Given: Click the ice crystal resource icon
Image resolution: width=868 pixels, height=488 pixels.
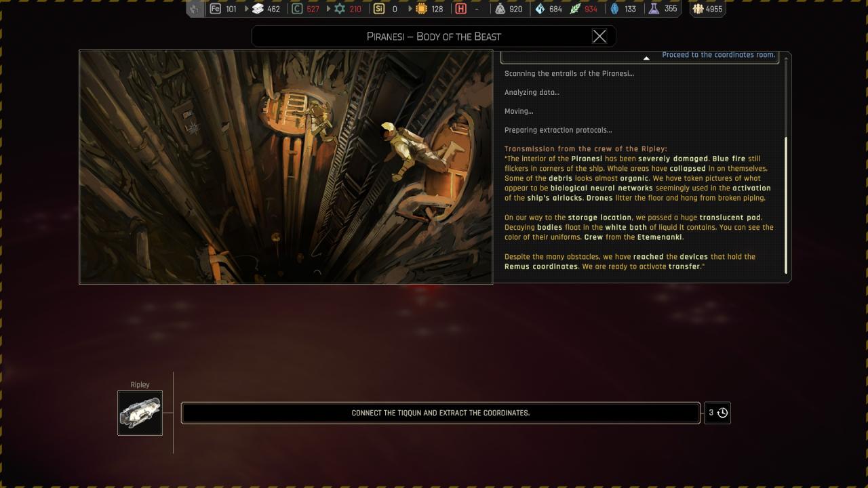Looking at the screenshot, I should pos(540,9).
